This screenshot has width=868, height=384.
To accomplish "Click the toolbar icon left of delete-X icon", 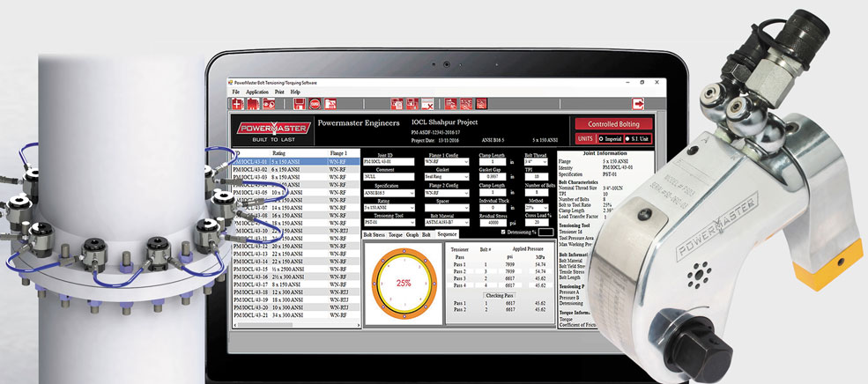I will [412, 103].
